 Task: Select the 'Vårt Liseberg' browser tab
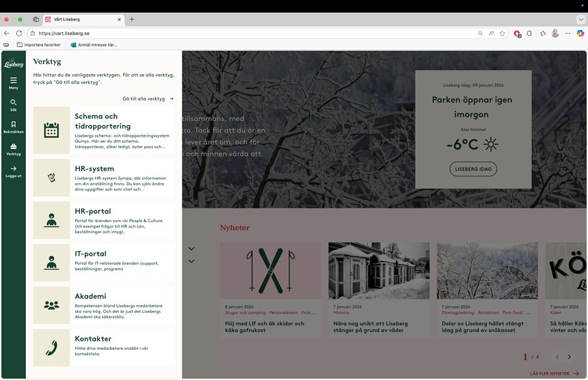(x=82, y=19)
